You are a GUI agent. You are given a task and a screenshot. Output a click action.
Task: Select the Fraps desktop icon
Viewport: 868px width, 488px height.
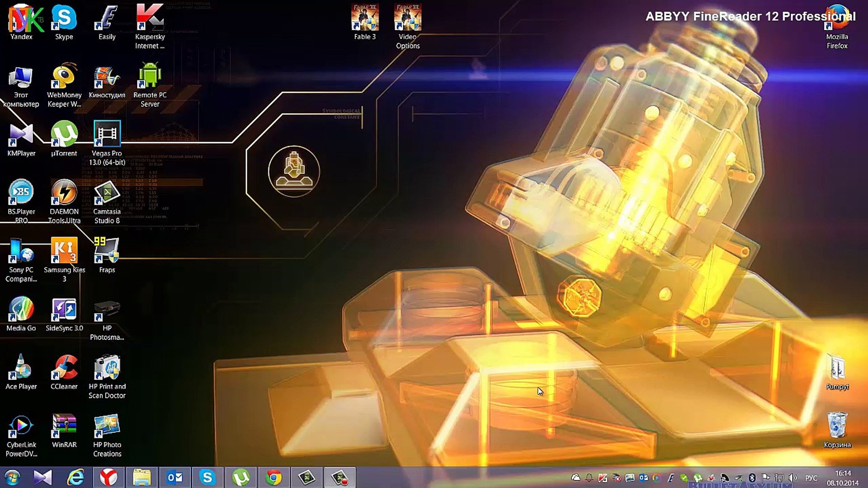pos(107,256)
